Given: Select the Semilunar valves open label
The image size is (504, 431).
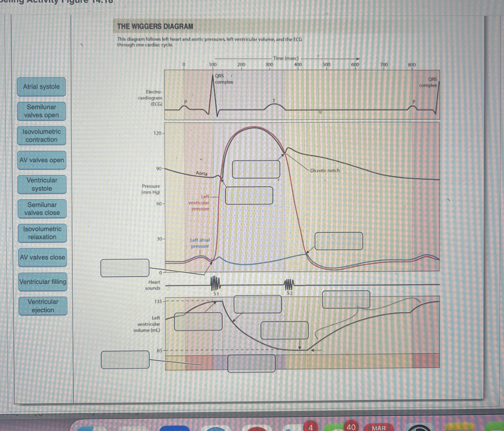Looking at the screenshot, I should click(x=42, y=111).
